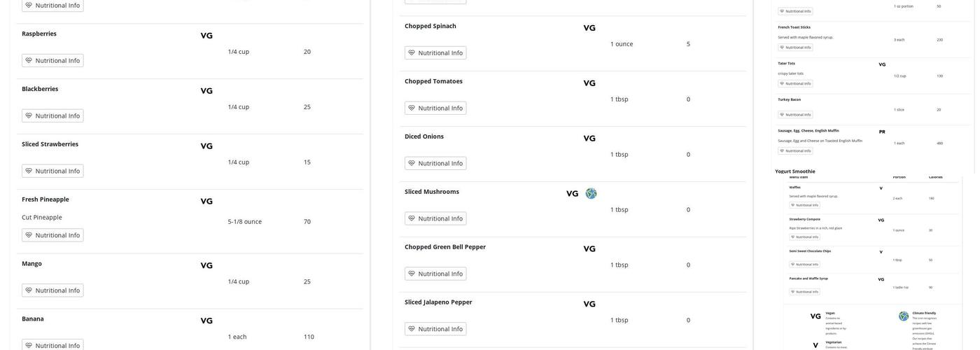This screenshot has width=980, height=350.
Task: Click the Yogurt Smoothie section heading
Action: (x=795, y=171)
